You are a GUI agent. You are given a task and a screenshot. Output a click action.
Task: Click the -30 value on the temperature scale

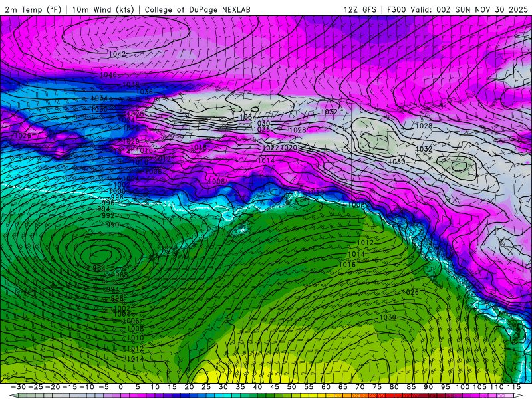19,387
